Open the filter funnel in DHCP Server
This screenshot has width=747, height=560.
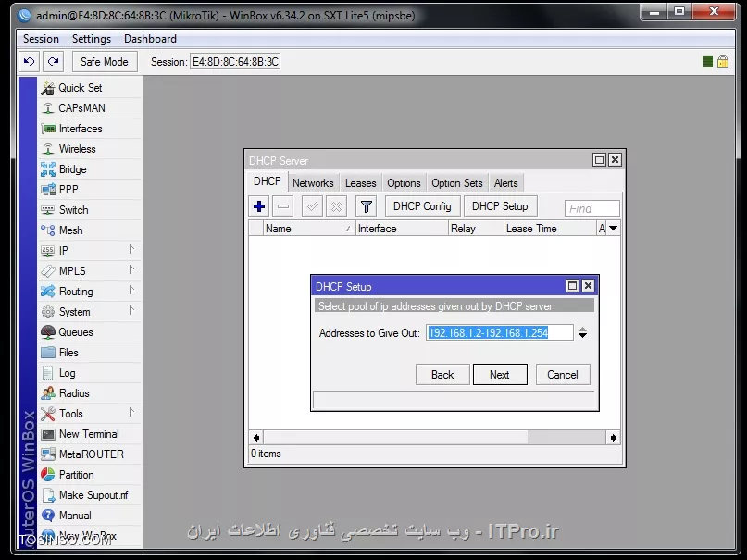click(x=366, y=206)
